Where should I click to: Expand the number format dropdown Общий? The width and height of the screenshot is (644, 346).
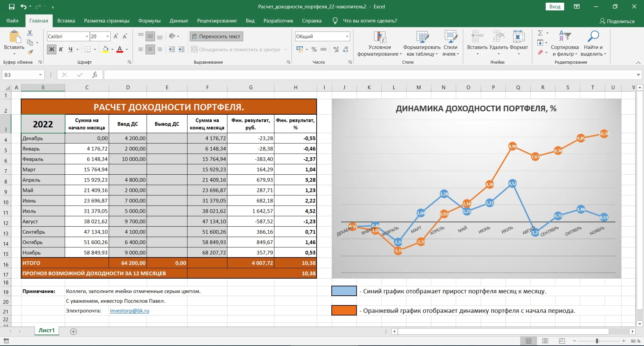point(347,37)
